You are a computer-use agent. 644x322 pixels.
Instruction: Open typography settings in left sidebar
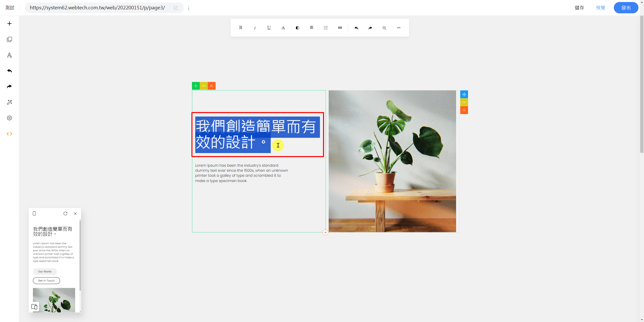click(9, 55)
